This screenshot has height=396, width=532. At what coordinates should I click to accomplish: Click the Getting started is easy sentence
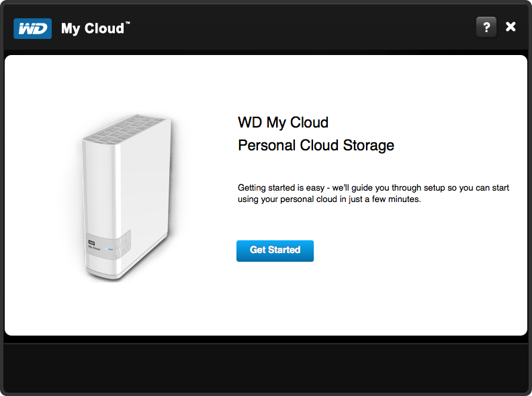pos(373,188)
